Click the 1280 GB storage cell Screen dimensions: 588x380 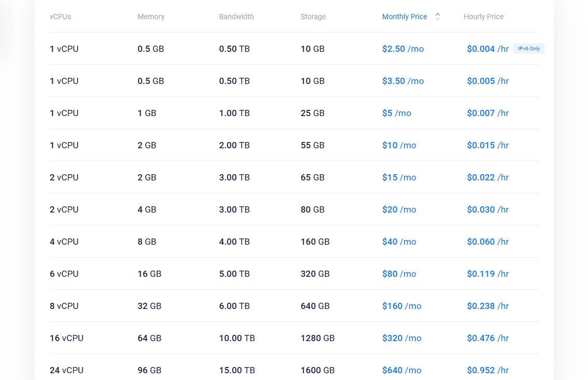(317, 338)
